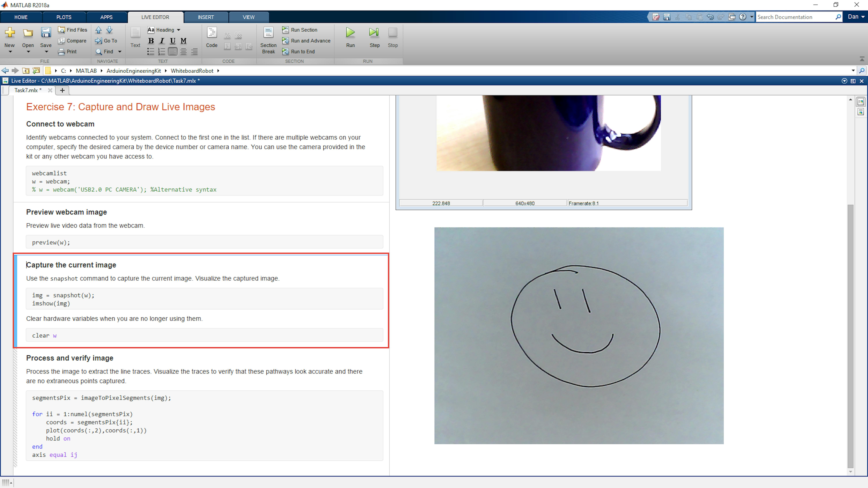Viewport: 868px width, 488px height.
Task: Close the Task7.mlx tab
Action: click(50, 90)
